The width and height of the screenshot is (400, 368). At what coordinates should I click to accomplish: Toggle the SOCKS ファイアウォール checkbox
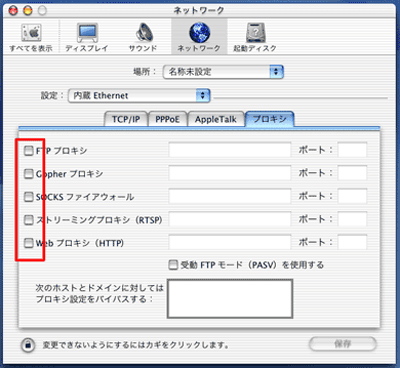click(x=29, y=197)
